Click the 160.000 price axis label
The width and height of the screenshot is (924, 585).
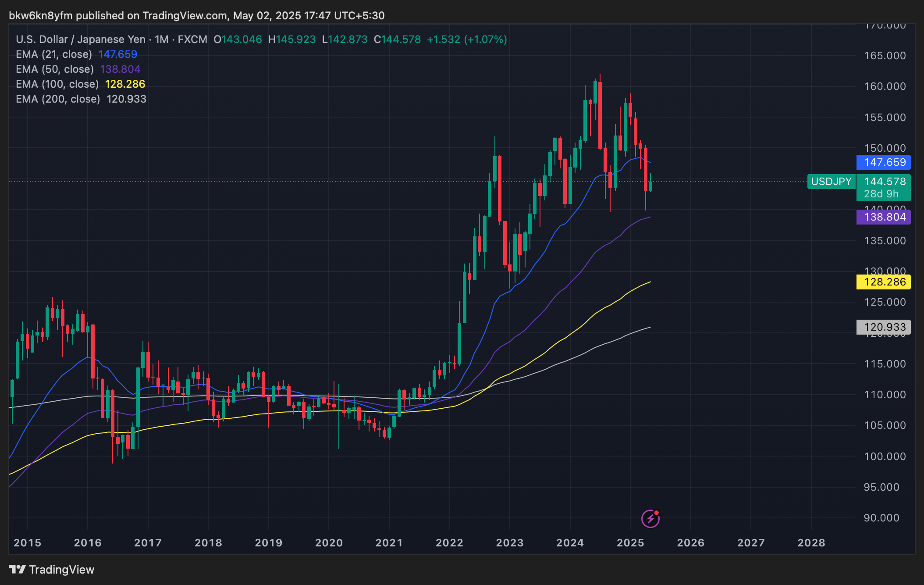(885, 86)
